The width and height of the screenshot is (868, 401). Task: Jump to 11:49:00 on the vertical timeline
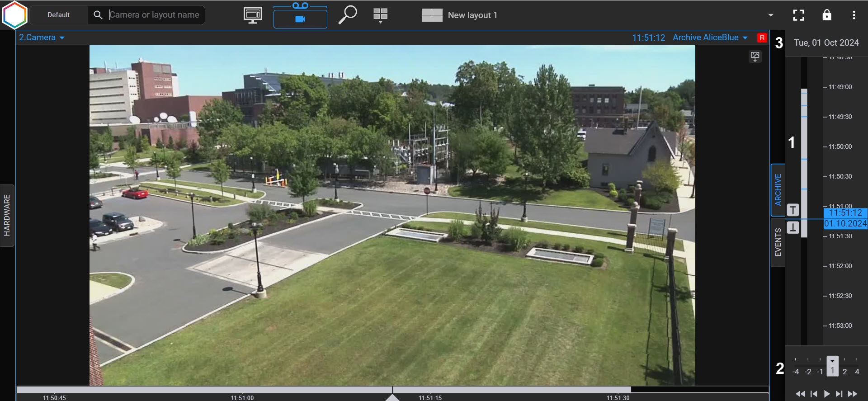pyautogui.click(x=840, y=87)
